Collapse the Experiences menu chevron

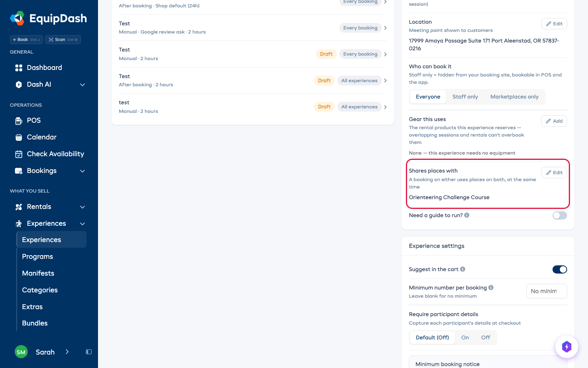(x=82, y=224)
